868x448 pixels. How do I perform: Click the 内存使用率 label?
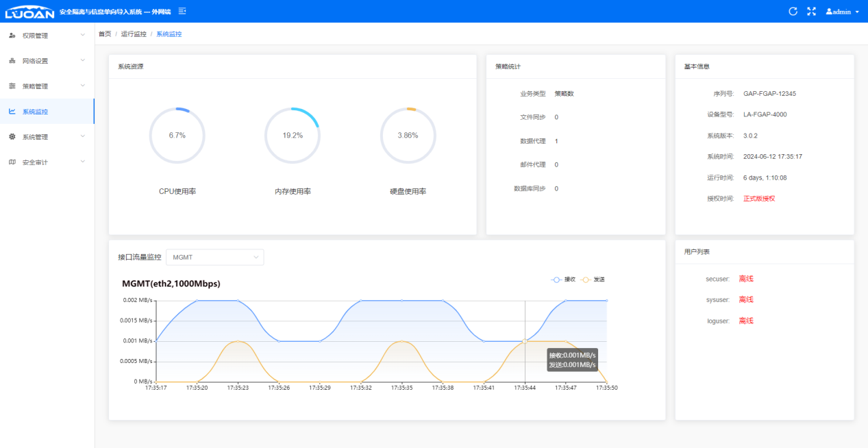pyautogui.click(x=293, y=192)
